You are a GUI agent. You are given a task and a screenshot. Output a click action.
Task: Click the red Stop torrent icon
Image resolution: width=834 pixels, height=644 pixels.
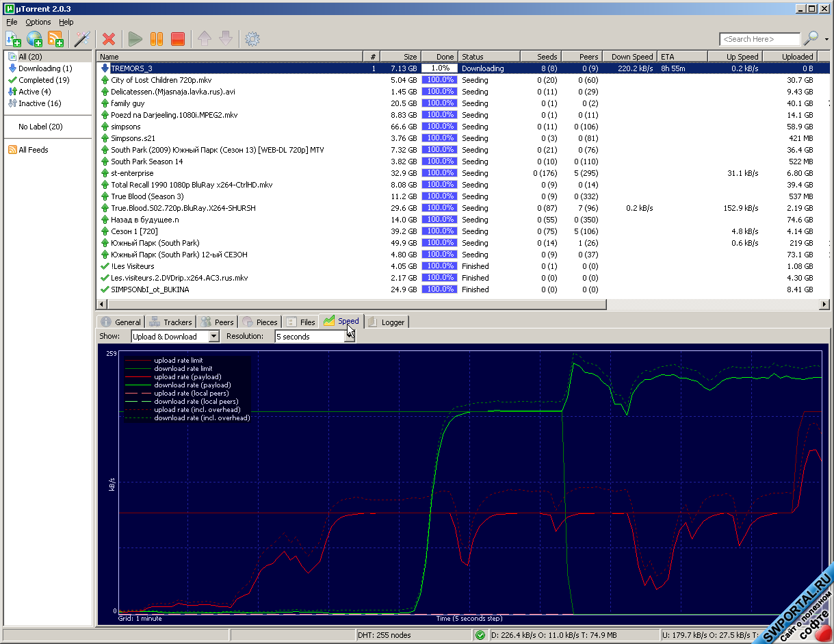[178, 39]
